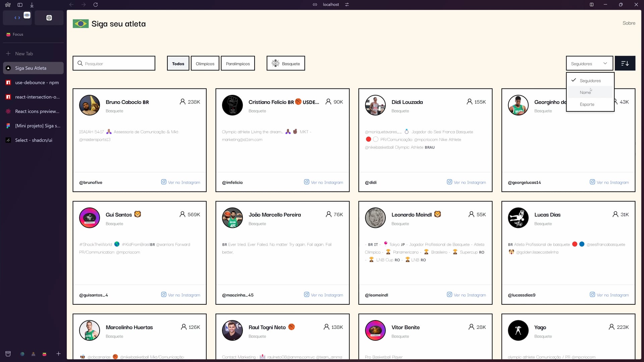
Task: Click the downloads arrow icon in title bar
Action: [32, 5]
